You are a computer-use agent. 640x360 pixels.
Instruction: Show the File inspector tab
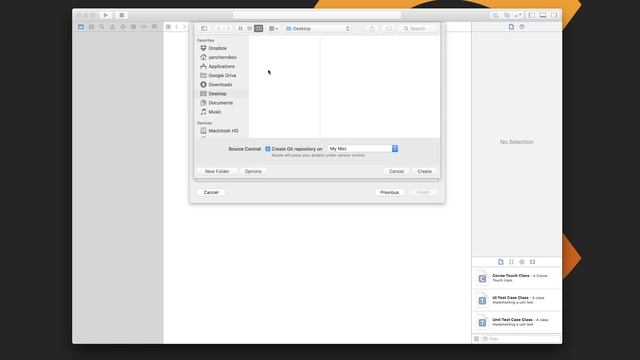tap(511, 27)
